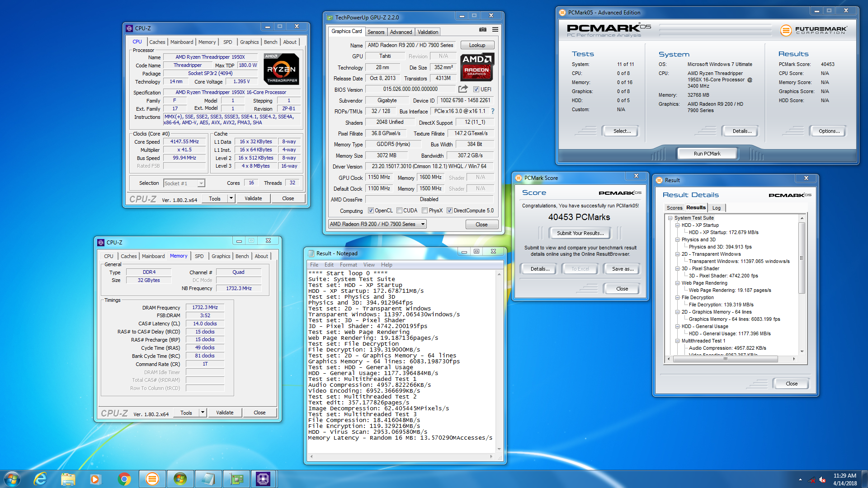Image resolution: width=868 pixels, height=488 pixels.
Task: Collapse the Web Page Rendering node
Action: pyautogui.click(x=678, y=283)
